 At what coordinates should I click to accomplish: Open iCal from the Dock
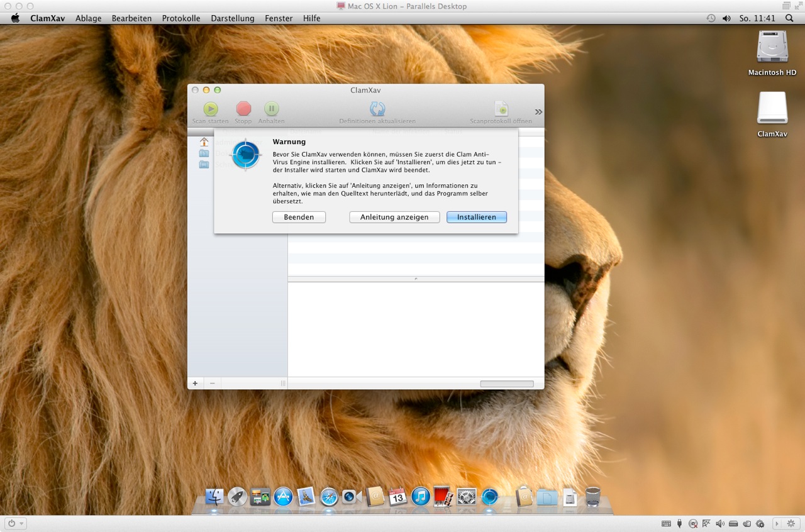click(x=397, y=497)
